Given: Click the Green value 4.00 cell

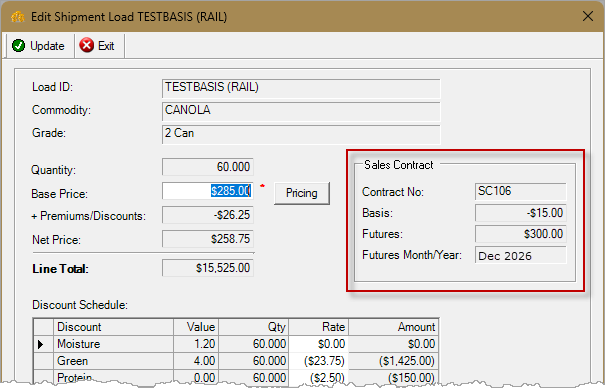Looking at the screenshot, I should [x=196, y=361].
